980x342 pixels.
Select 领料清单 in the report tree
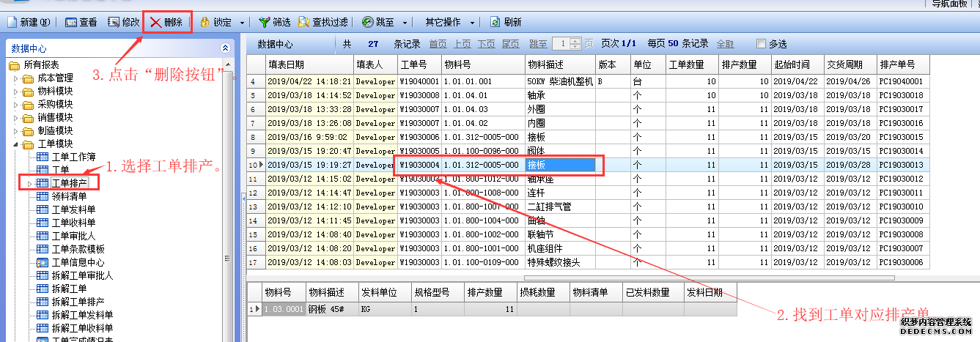coord(69,196)
